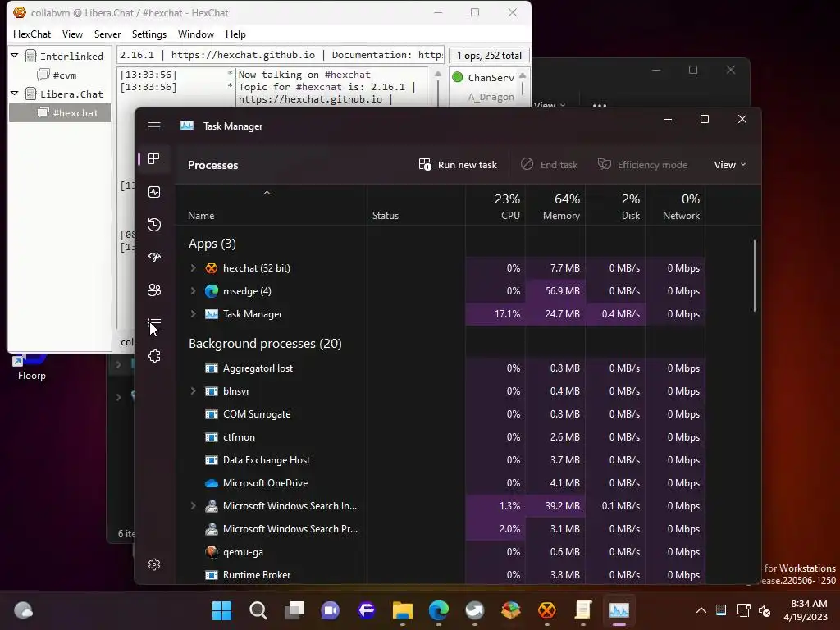This screenshot has width=840, height=630.
Task: Collapse the Interlinked server tree in HexChat
Action: [15, 56]
